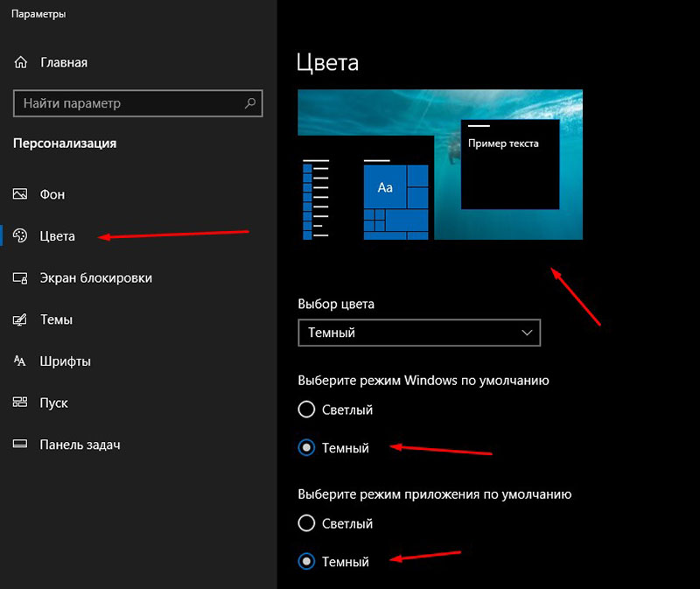
Task: Click the Aa tile in preview
Action: pyautogui.click(x=385, y=187)
